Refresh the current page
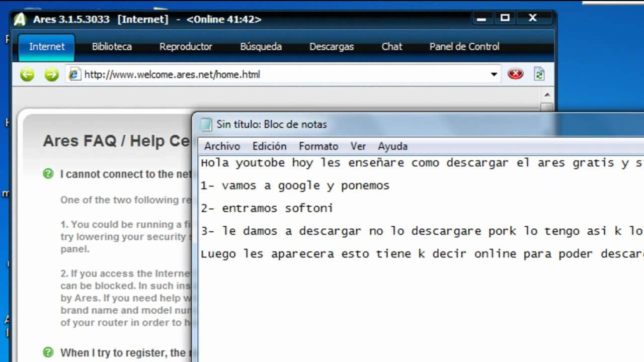The height and width of the screenshot is (362, 644). [538, 73]
